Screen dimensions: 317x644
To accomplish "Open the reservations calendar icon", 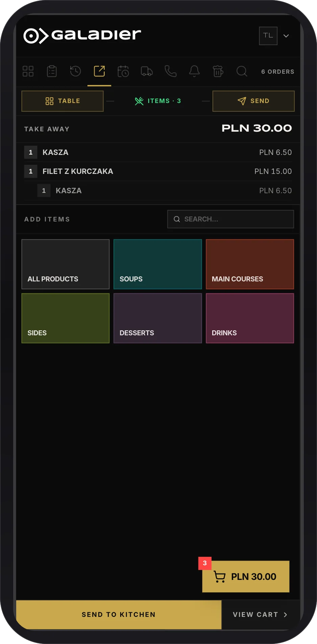I will (123, 71).
